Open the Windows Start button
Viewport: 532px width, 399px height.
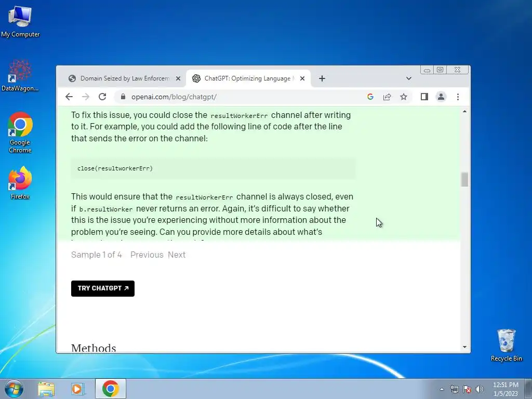pos(14,389)
